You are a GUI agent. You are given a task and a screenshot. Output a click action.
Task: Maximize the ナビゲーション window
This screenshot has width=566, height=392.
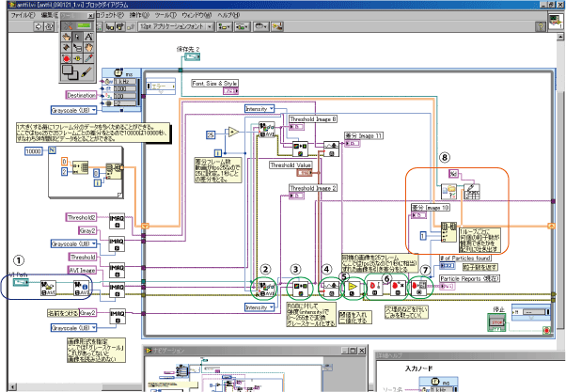353,350
